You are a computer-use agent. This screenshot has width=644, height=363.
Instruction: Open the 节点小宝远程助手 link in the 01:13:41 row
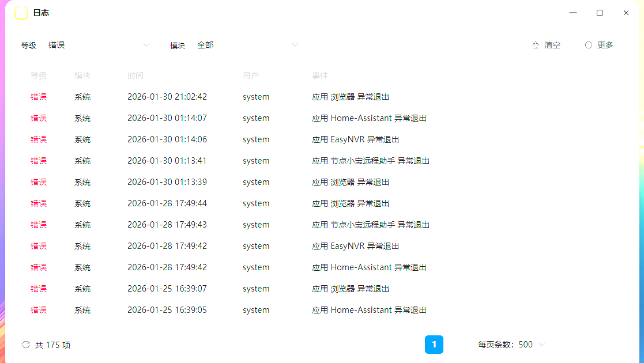coord(361,160)
